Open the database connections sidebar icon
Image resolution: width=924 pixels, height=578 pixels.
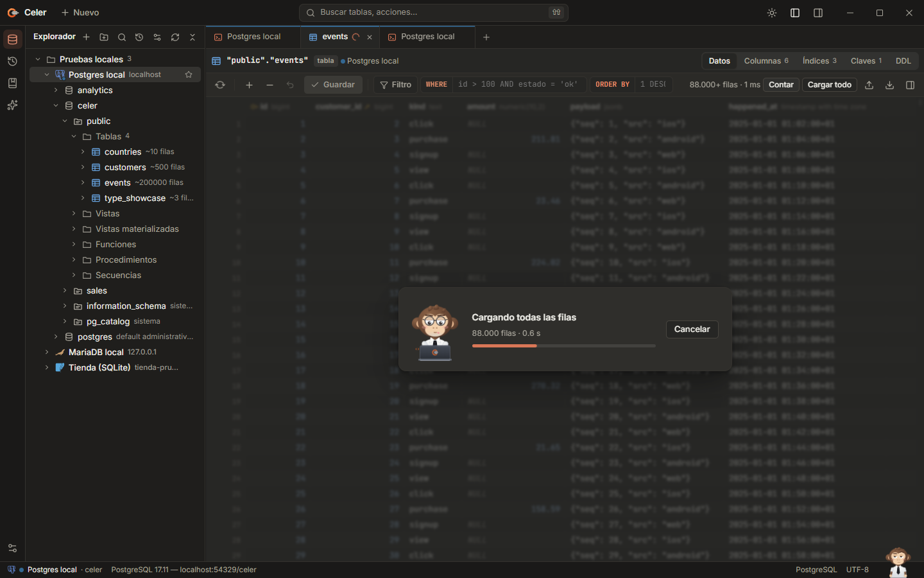12,40
